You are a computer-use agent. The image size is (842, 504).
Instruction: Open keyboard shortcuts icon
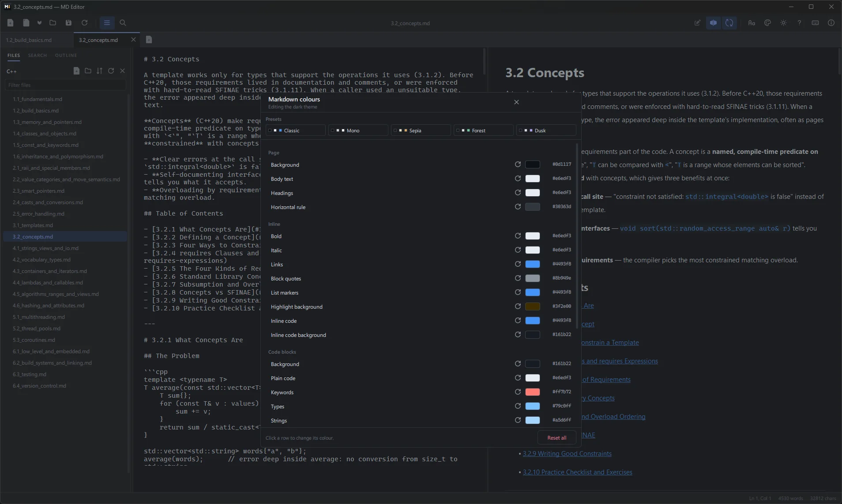click(x=815, y=23)
